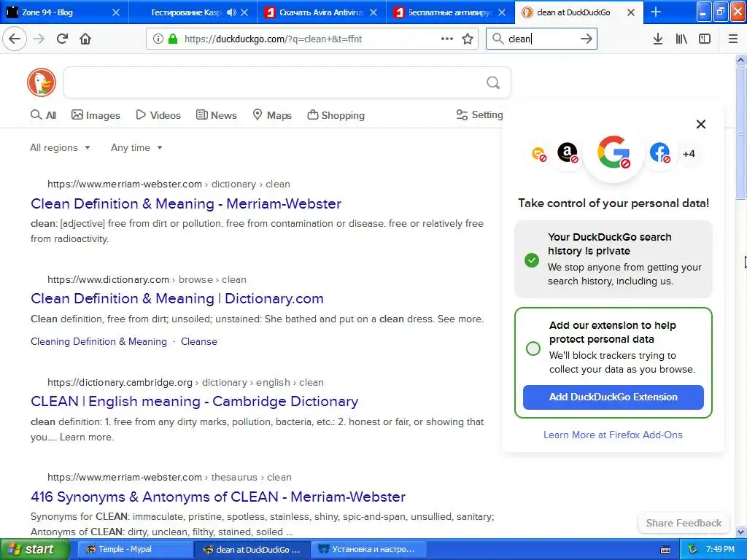Switch to Установка и настро taskbar window
The height and width of the screenshot is (560, 747).
[368, 550]
